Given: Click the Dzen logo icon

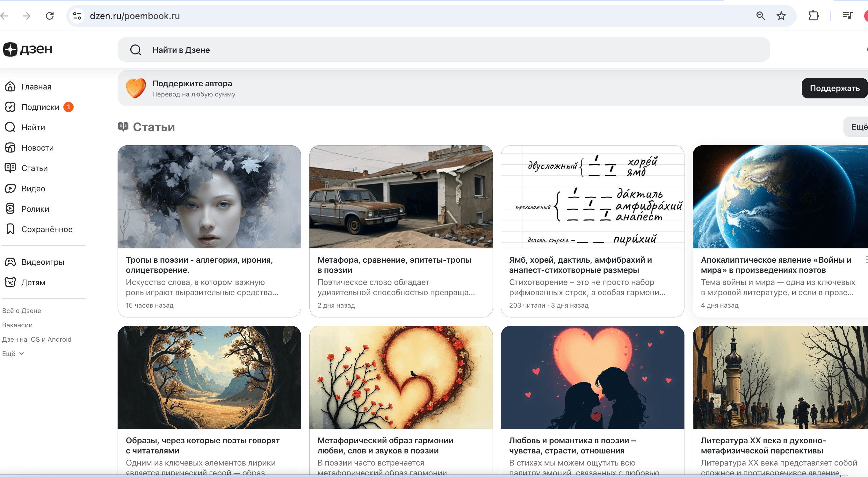Looking at the screenshot, I should (x=11, y=49).
